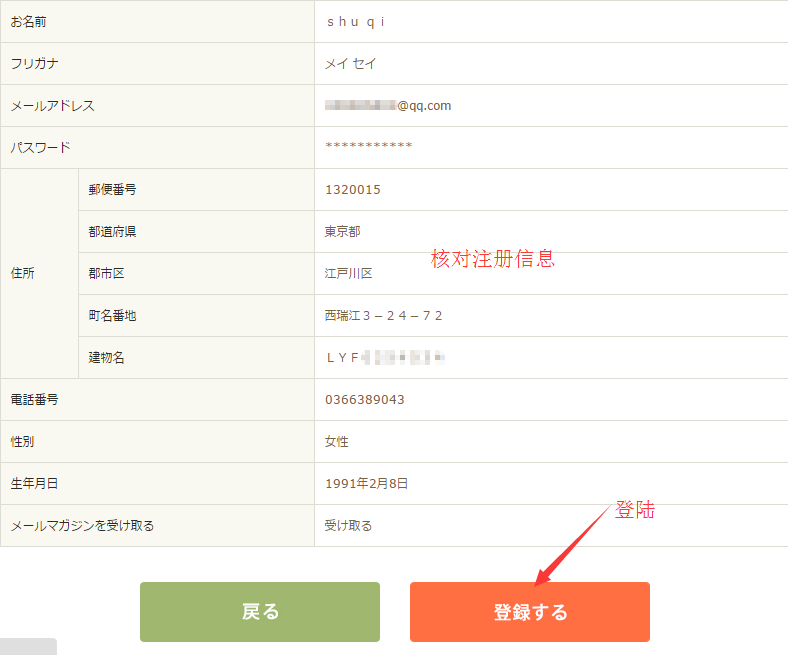Select the phone number 0366389043
This screenshot has height=655, width=788.
coord(365,400)
